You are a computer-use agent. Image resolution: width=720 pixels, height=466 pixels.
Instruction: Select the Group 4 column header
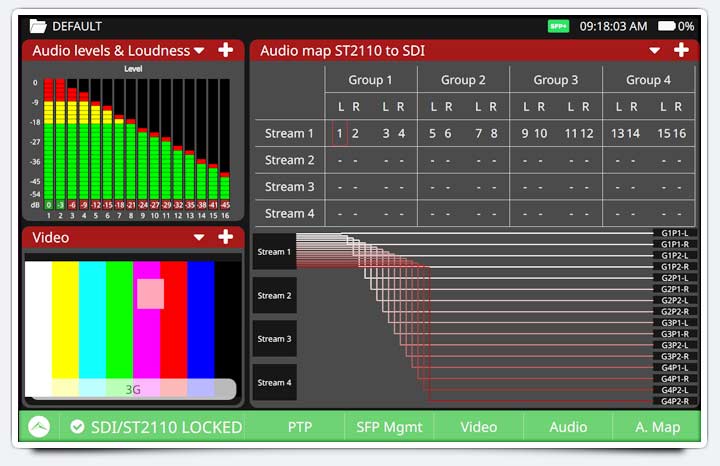(648, 80)
